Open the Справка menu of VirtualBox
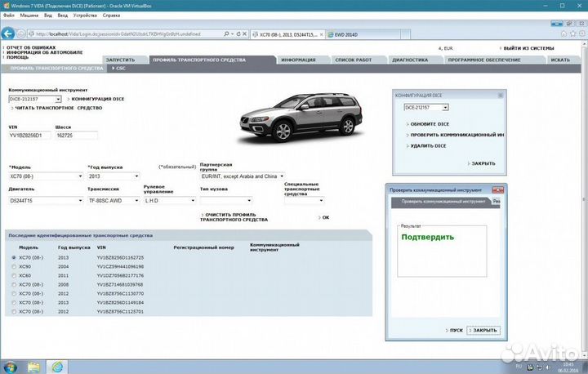 pyautogui.click(x=111, y=16)
